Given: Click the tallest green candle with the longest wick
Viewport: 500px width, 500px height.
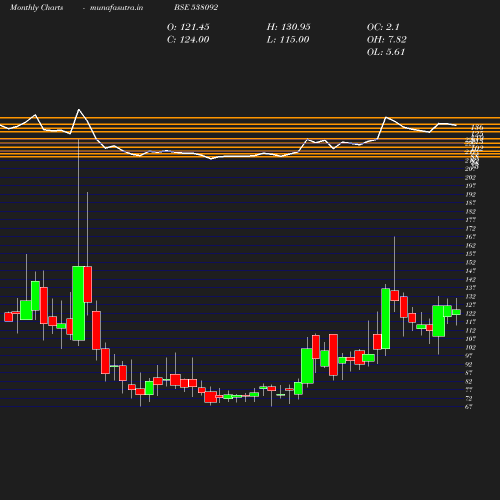Looking at the screenshot, I should 79,303.
